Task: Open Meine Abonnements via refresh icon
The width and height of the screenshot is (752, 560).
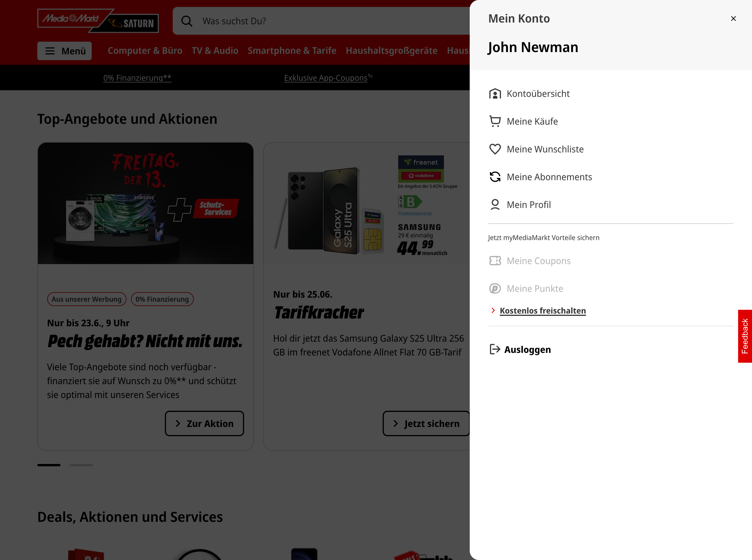Action: click(x=495, y=177)
